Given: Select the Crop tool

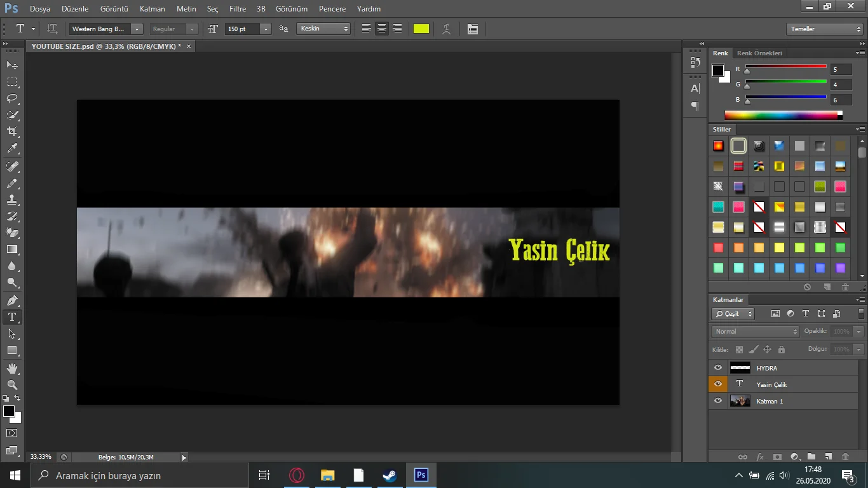Looking at the screenshot, I should pyautogui.click(x=12, y=132).
